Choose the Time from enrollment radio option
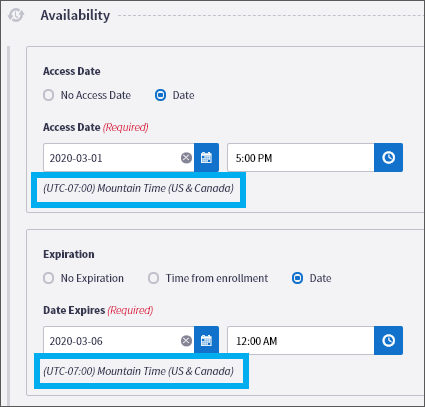The width and height of the screenshot is (425, 407). click(153, 278)
